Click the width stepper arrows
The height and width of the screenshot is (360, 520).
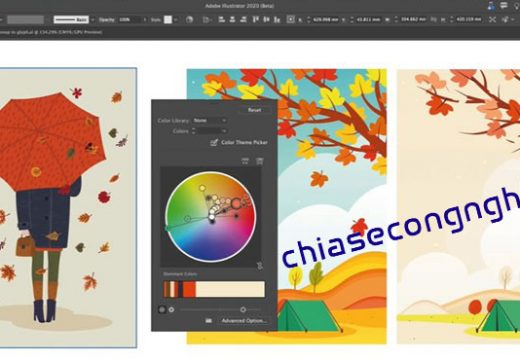coord(396,20)
